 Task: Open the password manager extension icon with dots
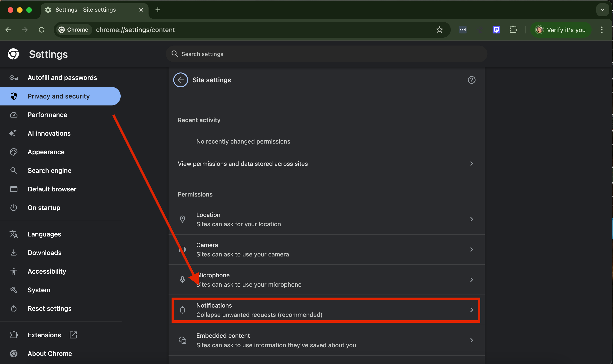pyautogui.click(x=463, y=30)
